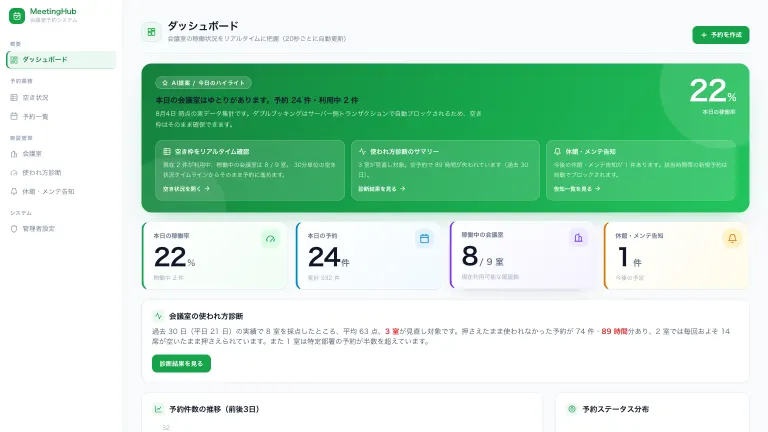Click the システム sidebar section label
The image size is (768, 432).
[x=21, y=213]
